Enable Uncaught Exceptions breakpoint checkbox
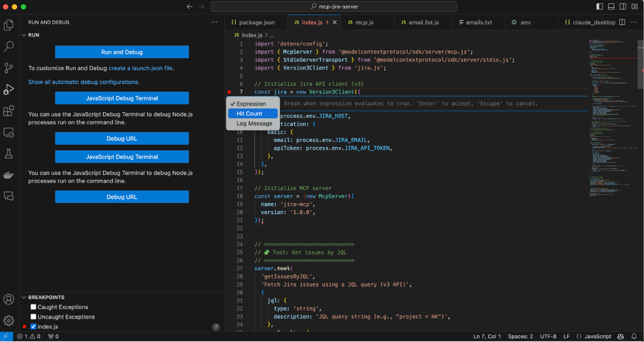This screenshot has width=644, height=342. [34, 317]
